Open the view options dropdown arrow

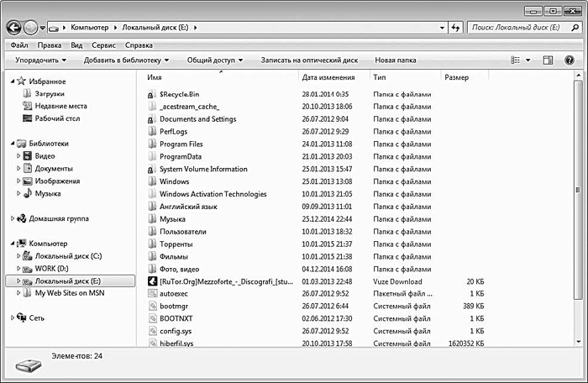(528, 60)
